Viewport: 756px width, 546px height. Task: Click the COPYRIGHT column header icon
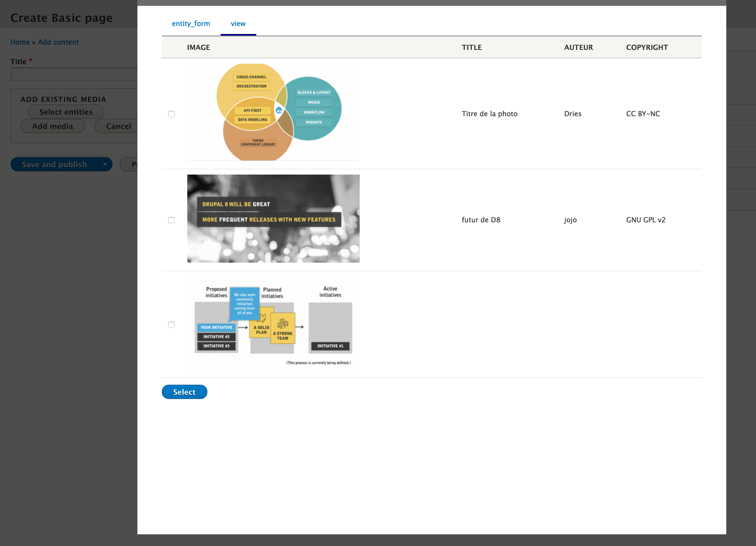(x=646, y=47)
